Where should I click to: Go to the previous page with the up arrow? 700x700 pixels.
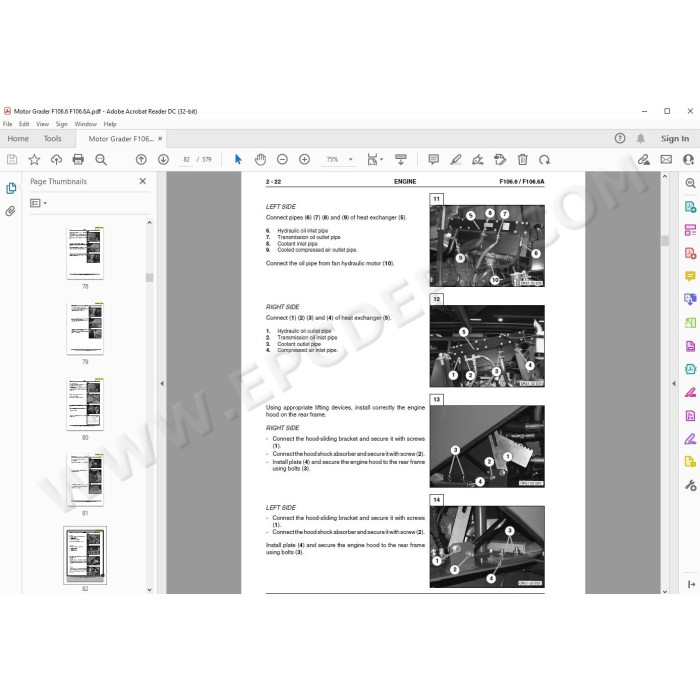tap(141, 159)
